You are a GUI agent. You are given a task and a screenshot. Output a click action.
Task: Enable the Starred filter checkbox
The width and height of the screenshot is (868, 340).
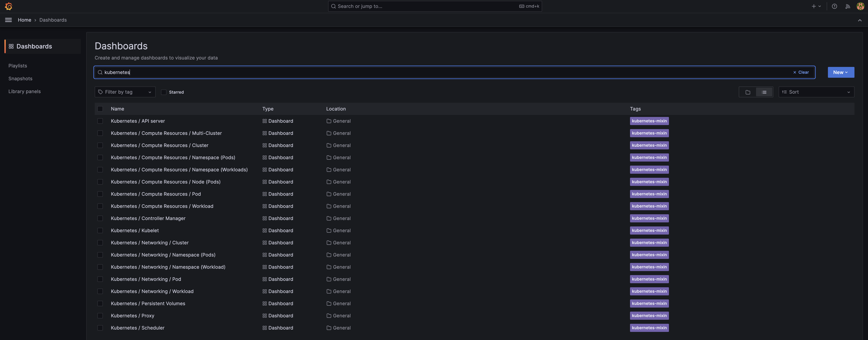pyautogui.click(x=164, y=92)
